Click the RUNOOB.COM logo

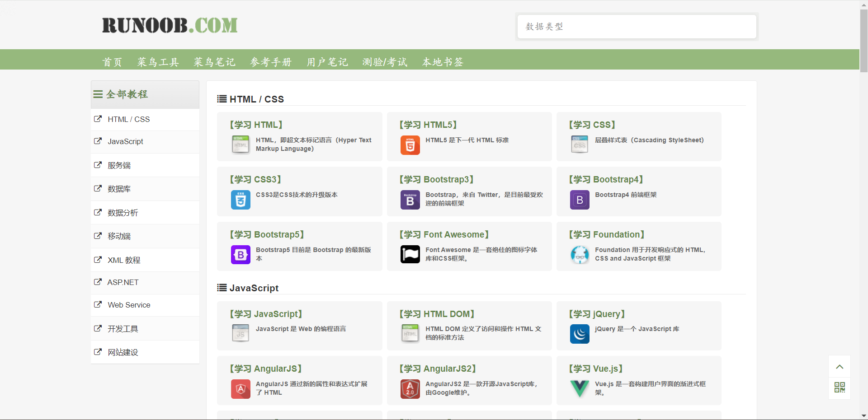[x=170, y=25]
